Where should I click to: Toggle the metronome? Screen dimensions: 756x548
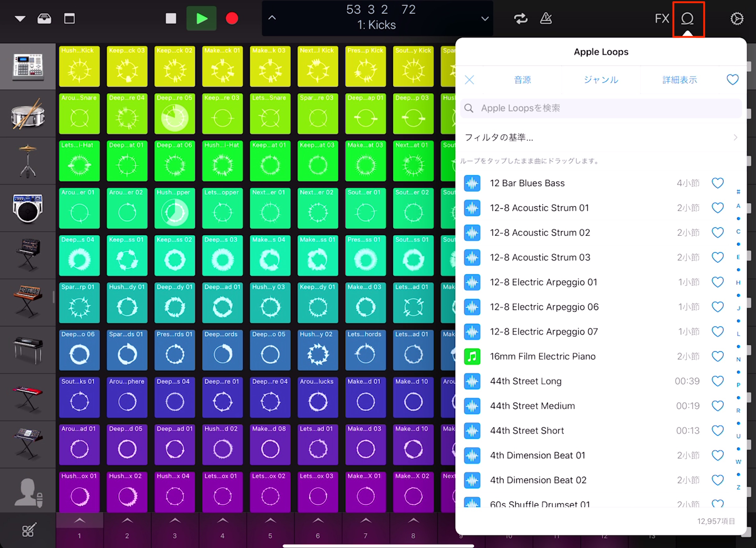click(x=546, y=19)
